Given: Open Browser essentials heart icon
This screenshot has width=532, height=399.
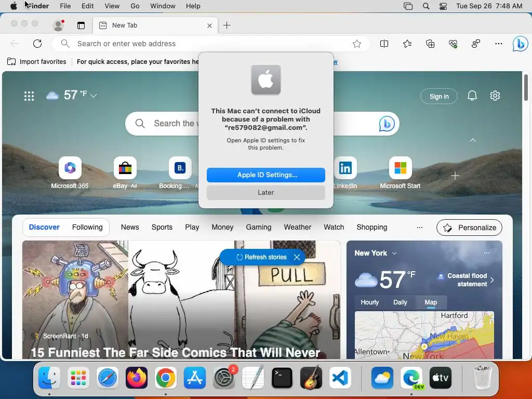Looking at the screenshot, I should pyautogui.click(x=453, y=44).
